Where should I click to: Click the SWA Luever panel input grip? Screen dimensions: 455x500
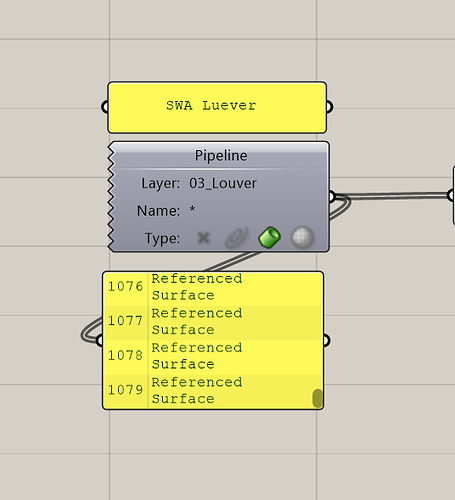[x=105, y=107]
